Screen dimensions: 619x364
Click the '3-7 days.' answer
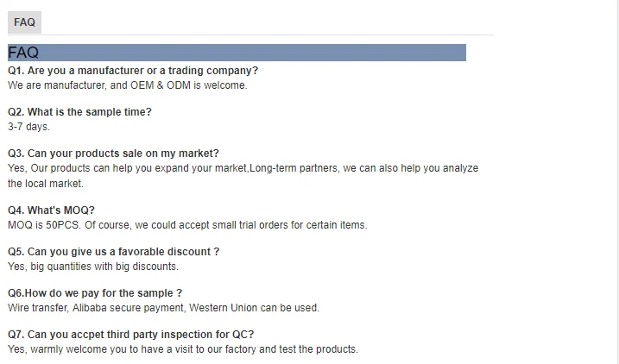[29, 127]
